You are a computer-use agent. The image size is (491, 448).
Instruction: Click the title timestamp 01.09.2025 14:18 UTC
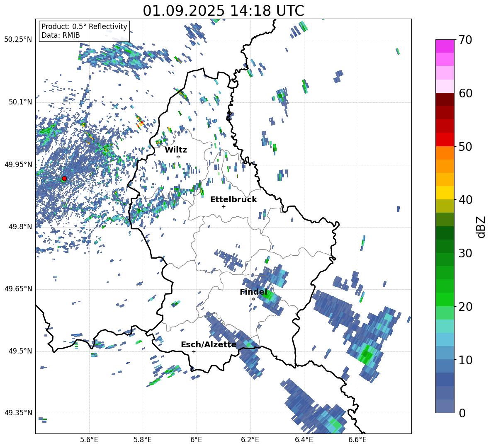coord(223,11)
